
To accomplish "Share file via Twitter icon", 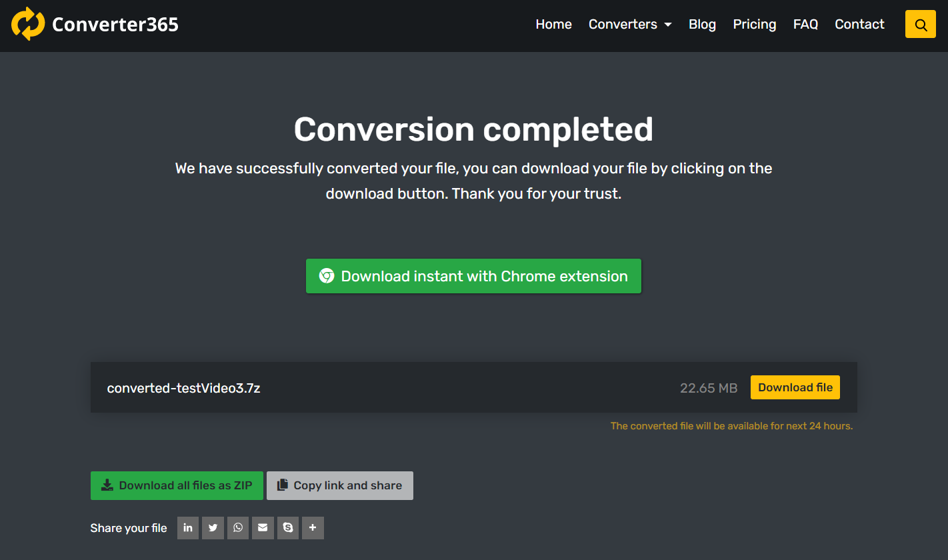I will click(x=213, y=528).
